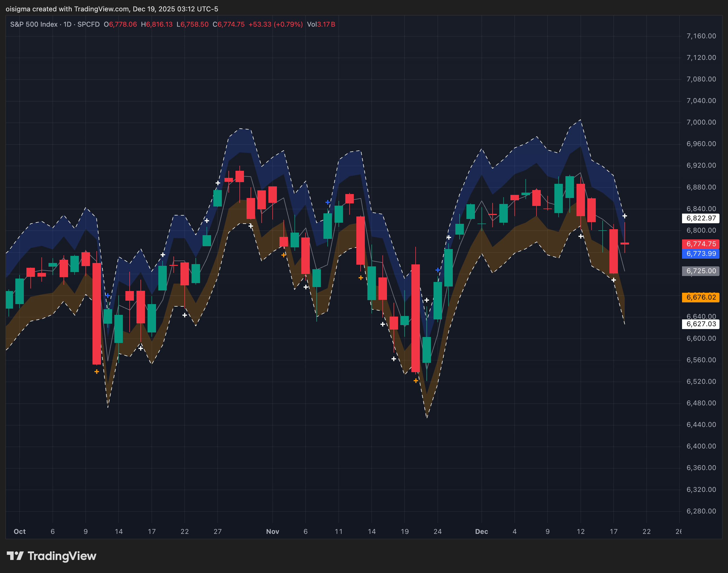Click the white plus marker above the latest candle

coord(625,216)
